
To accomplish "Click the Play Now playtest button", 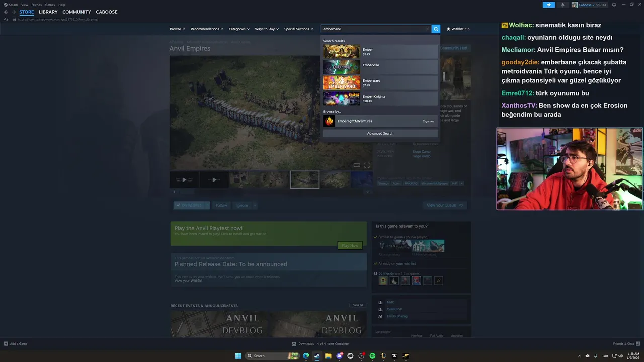I will [350, 245].
